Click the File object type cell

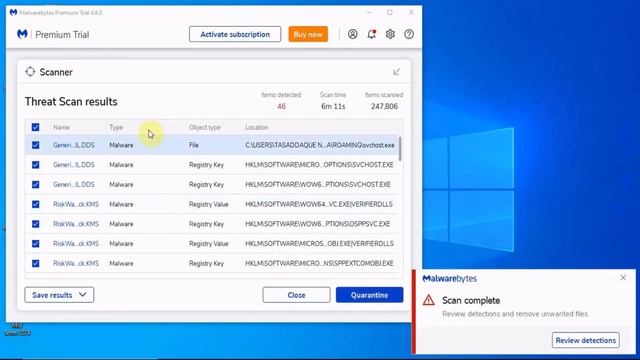[x=193, y=145]
